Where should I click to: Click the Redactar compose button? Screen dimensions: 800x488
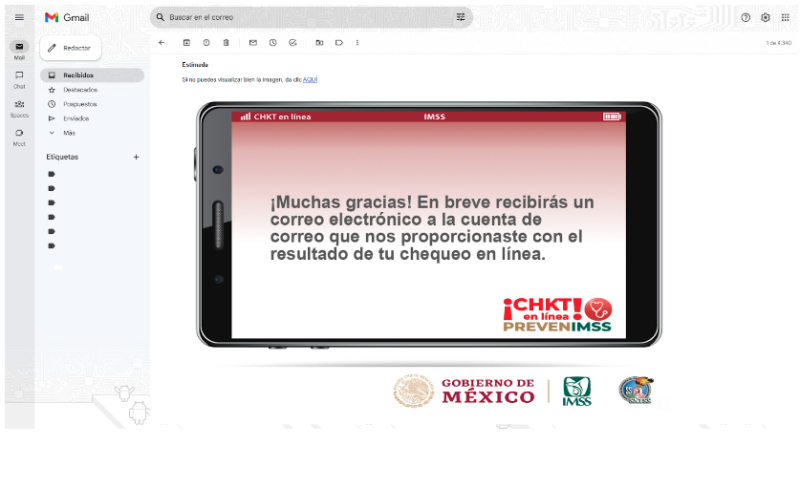point(70,48)
